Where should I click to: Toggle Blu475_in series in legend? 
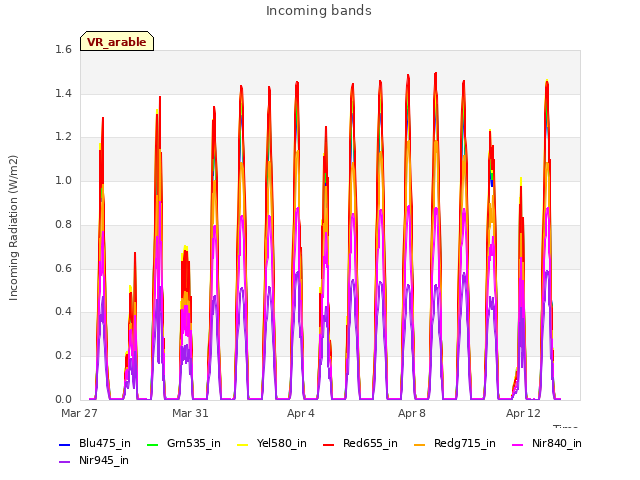click(95, 444)
